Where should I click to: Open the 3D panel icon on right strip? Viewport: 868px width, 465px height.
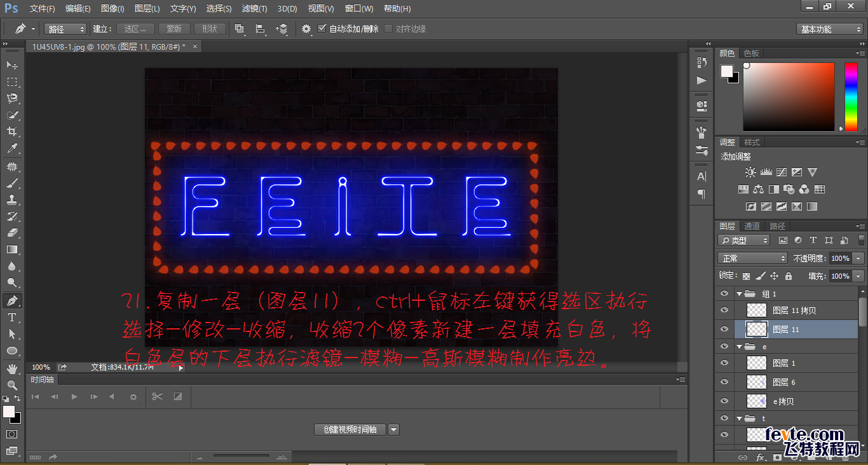point(701,106)
